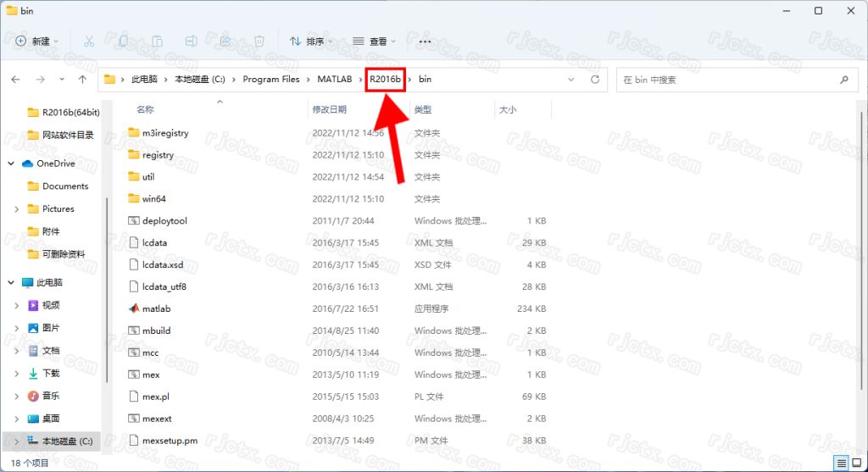The width and height of the screenshot is (868, 472).
Task: Open the 查看 (View) menu
Action: pos(374,41)
